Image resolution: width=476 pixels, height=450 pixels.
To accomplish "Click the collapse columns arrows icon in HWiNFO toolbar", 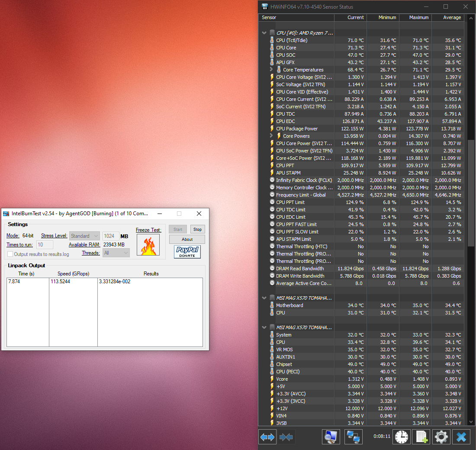I will (x=286, y=437).
